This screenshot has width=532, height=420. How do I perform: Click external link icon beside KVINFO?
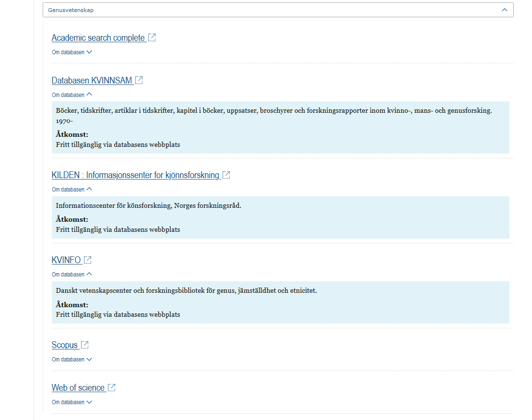click(87, 260)
